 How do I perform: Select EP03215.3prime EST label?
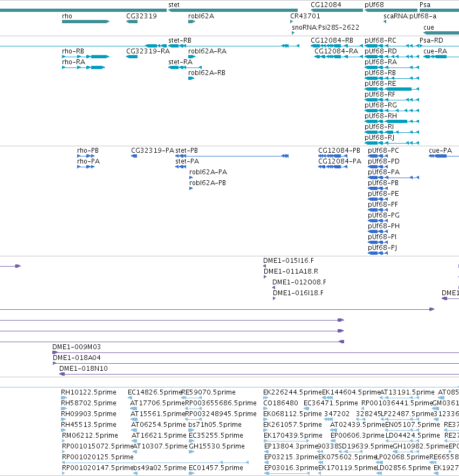point(291,457)
